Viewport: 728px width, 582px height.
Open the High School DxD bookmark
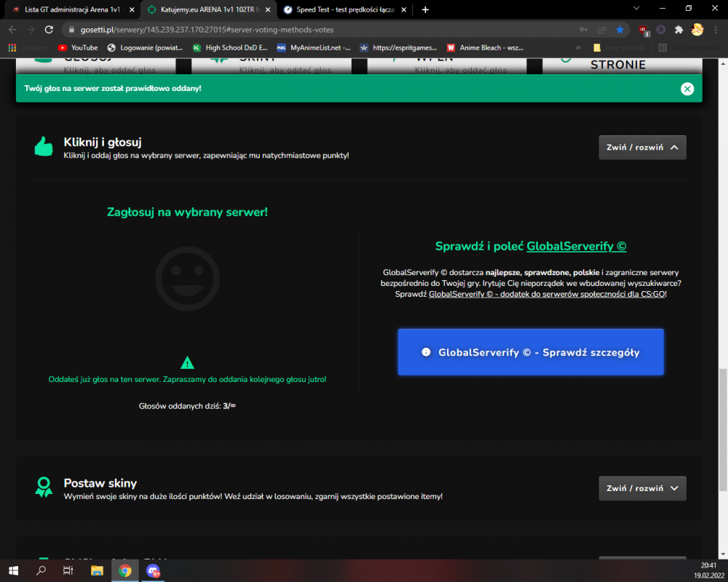(x=230, y=48)
